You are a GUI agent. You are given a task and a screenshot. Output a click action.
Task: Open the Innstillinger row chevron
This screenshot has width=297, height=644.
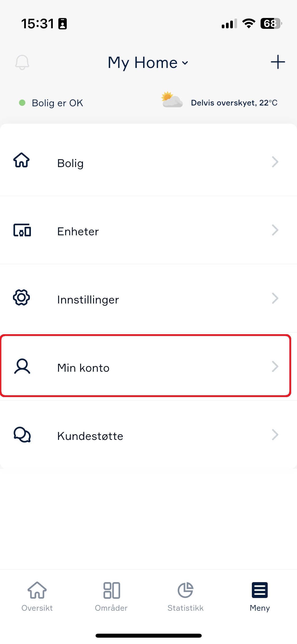pyautogui.click(x=275, y=298)
